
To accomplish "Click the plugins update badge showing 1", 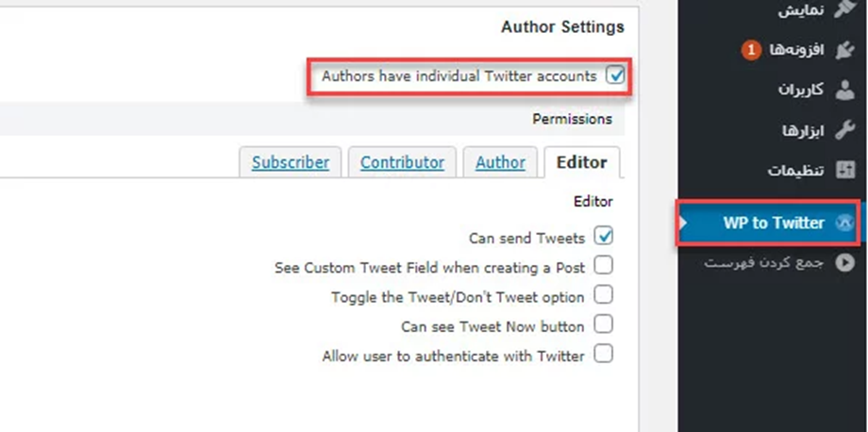I will tap(751, 51).
